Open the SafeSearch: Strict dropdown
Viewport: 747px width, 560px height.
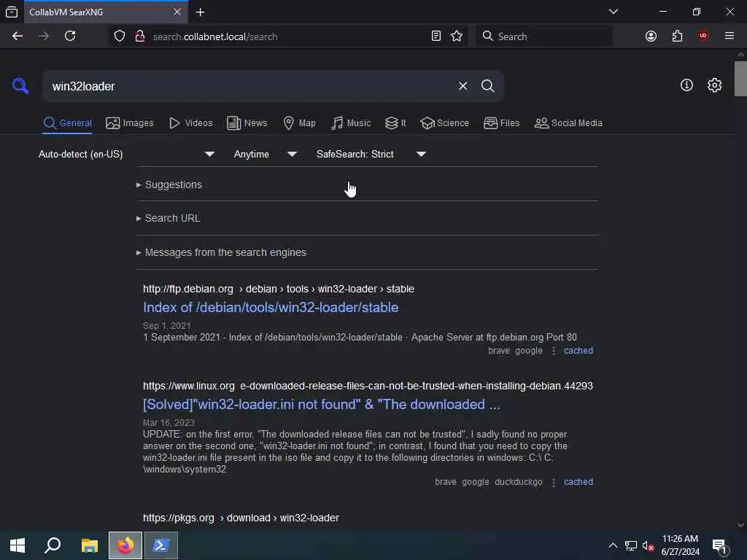(x=371, y=155)
